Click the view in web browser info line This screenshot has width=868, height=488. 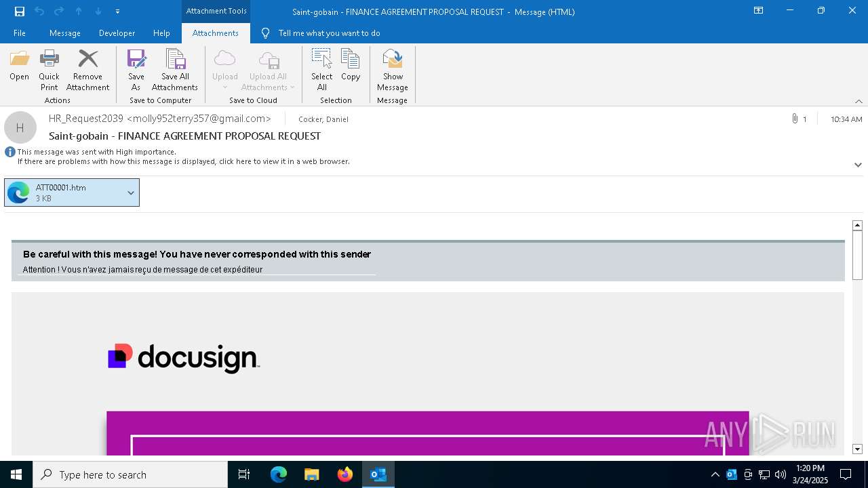(184, 161)
